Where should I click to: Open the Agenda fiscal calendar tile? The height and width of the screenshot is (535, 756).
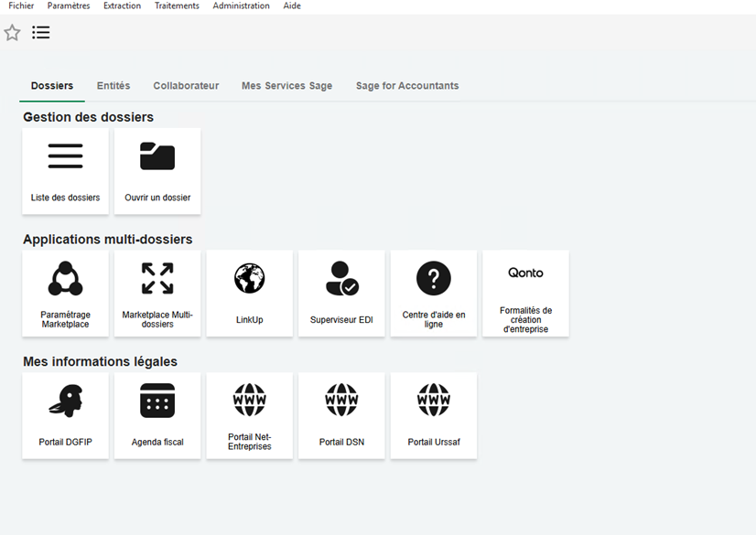pos(157,415)
